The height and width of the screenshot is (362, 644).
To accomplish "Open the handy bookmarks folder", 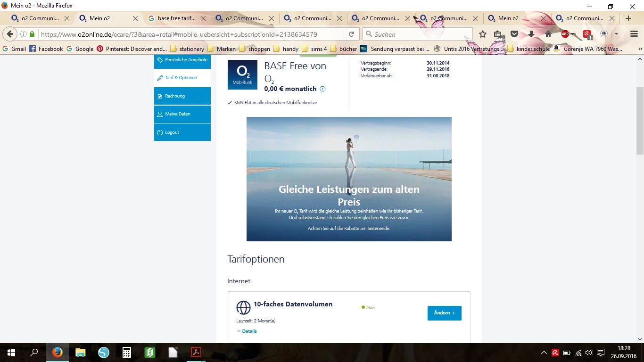I will [x=286, y=49].
